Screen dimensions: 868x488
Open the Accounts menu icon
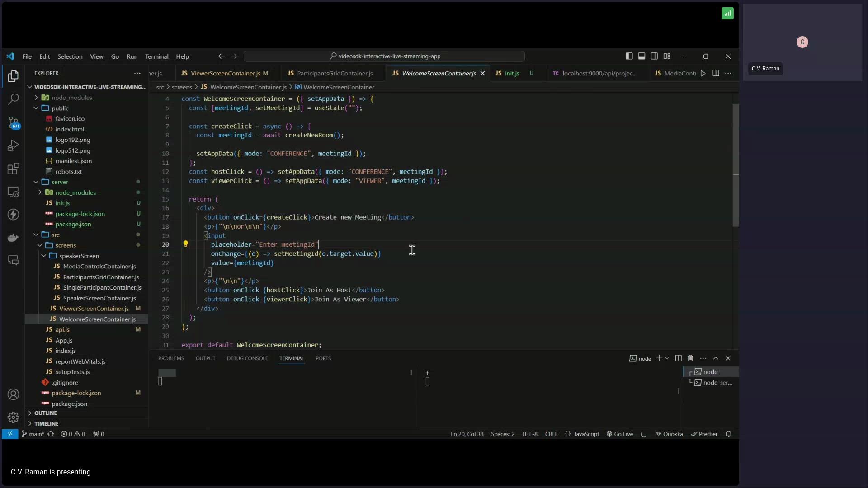13,394
